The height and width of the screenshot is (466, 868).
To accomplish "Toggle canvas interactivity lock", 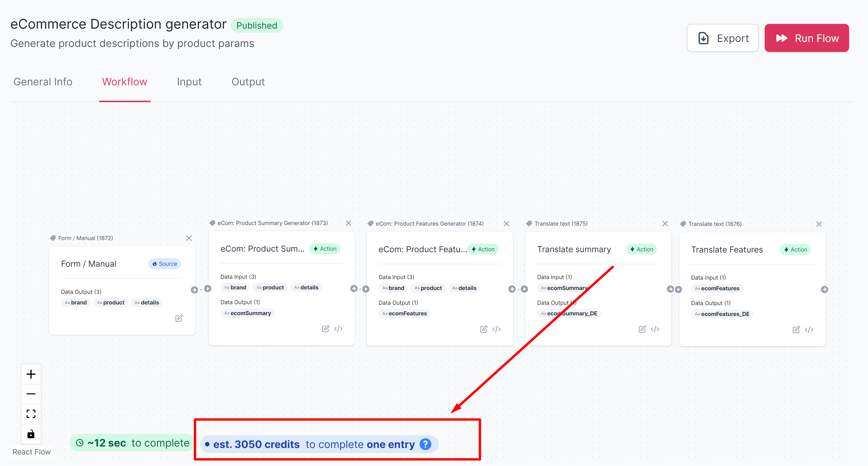I will coord(31,434).
